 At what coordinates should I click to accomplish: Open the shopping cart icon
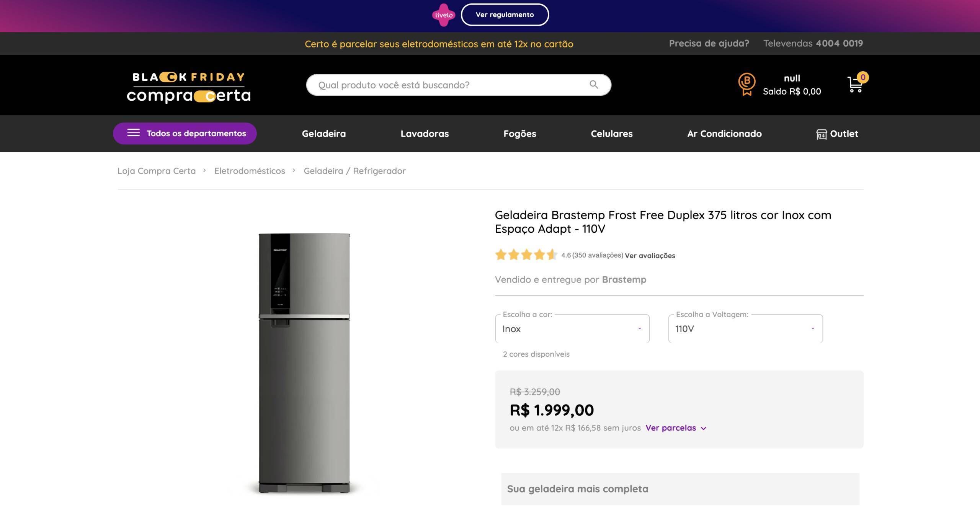tap(855, 85)
